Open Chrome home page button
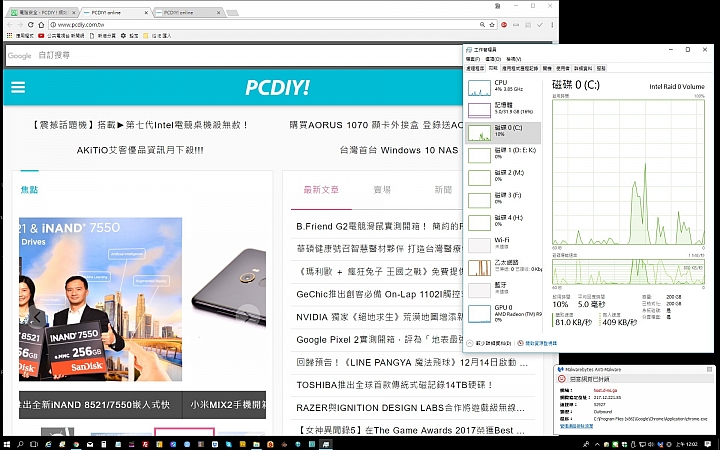720x450 pixels. click(41, 25)
